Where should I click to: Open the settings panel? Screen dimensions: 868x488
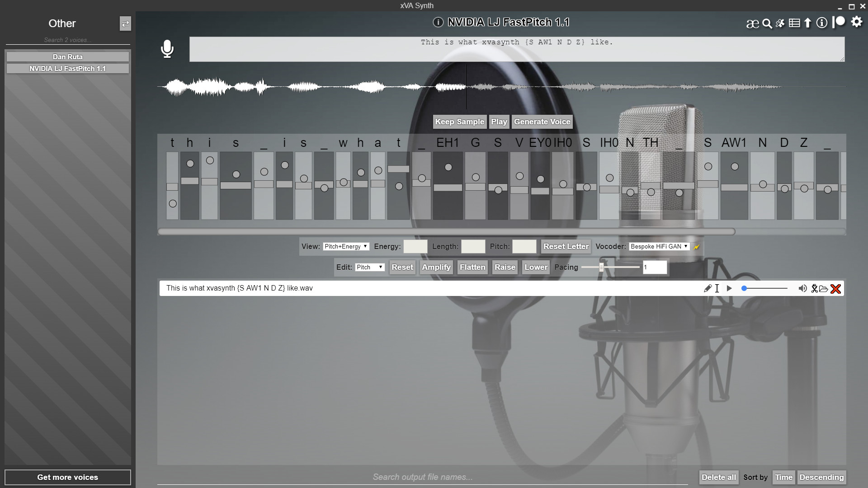pos(856,23)
